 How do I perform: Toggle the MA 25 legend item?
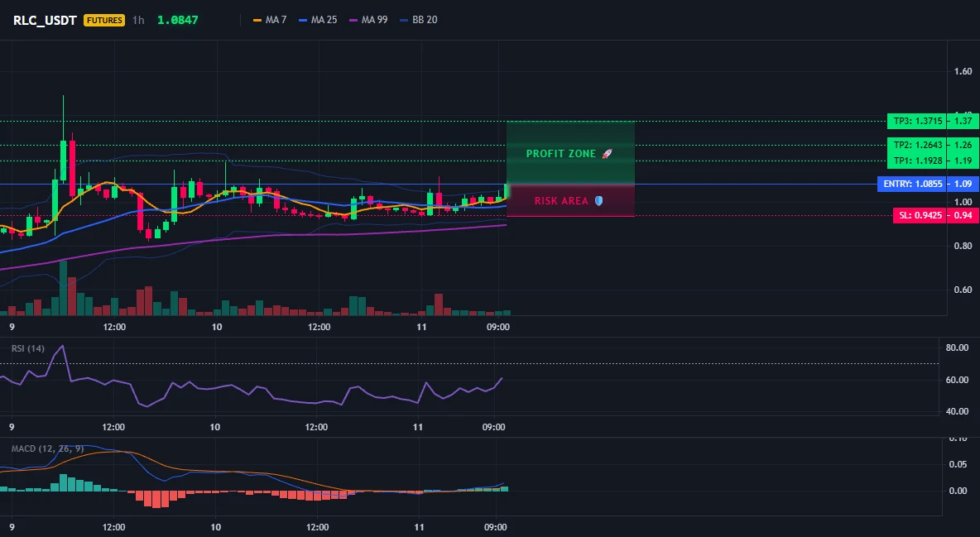318,20
